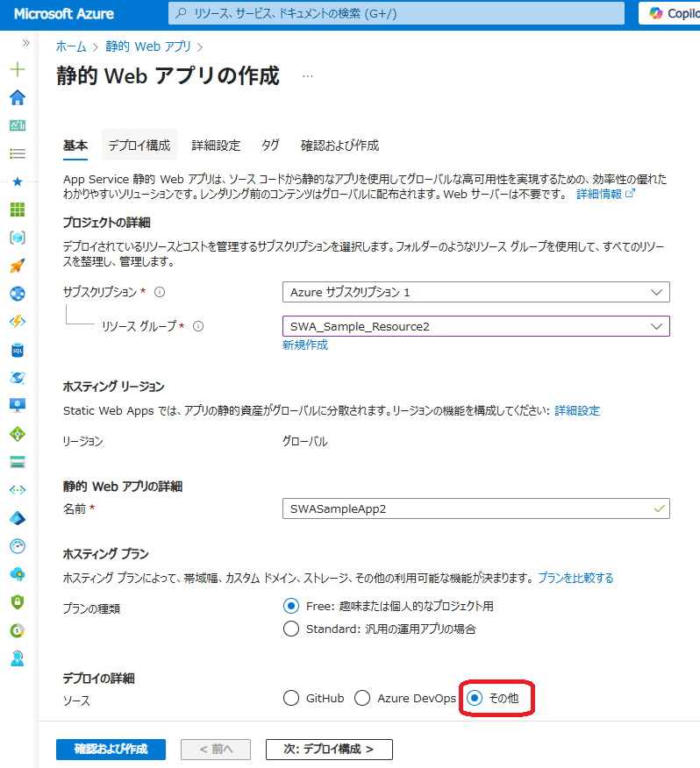Viewport: 700px width, 768px height.
Task: Click the 名前 input field SWASampleApp2
Action: pyautogui.click(x=476, y=508)
